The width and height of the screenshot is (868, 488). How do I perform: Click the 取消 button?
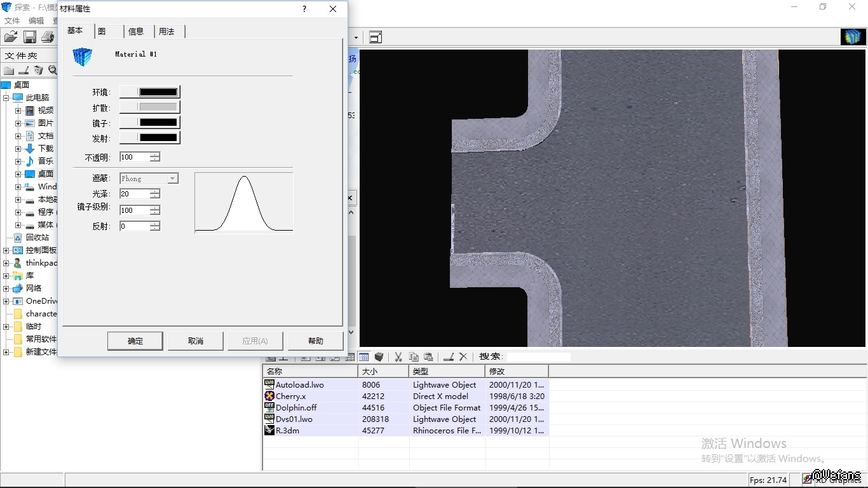196,341
